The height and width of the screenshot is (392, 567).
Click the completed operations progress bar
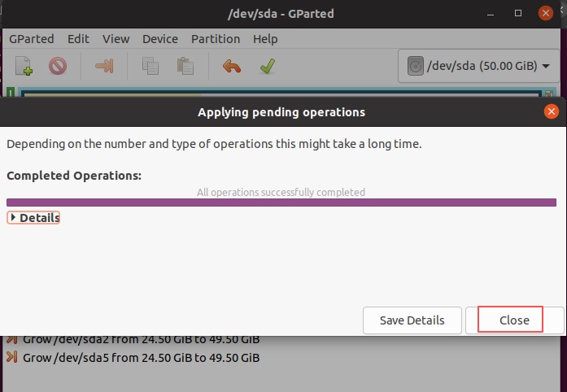coord(281,203)
